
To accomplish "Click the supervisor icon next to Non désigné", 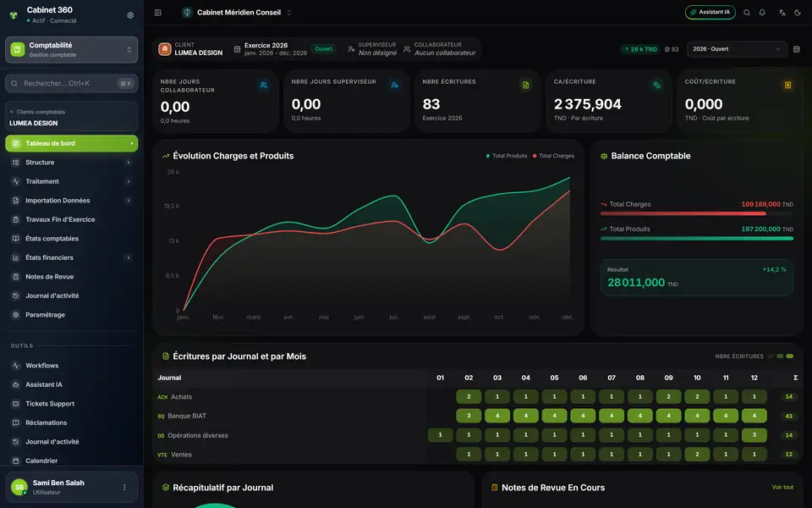I will pos(351,49).
